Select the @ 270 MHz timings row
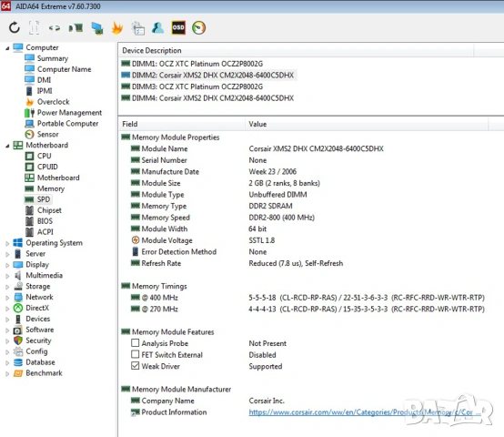 pyautogui.click(x=307, y=310)
